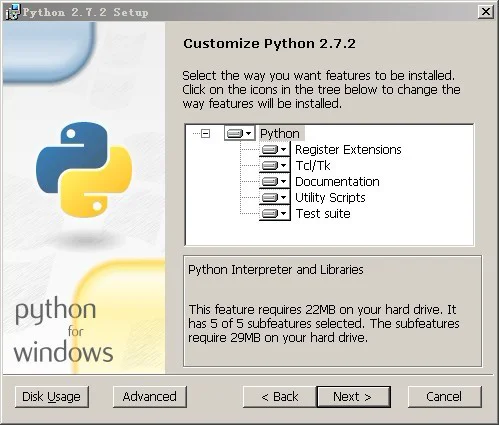
Task: Select the Python root tree label
Action: tap(280, 134)
